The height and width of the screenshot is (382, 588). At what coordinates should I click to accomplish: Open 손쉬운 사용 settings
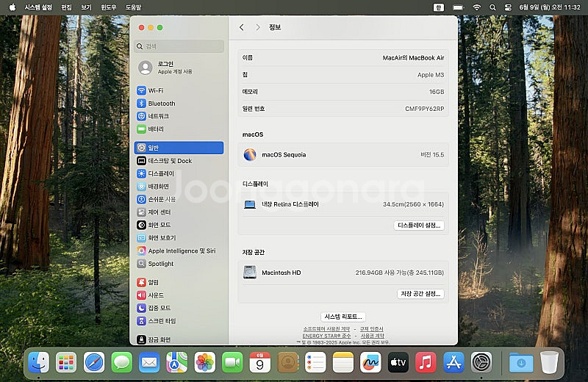(x=179, y=199)
